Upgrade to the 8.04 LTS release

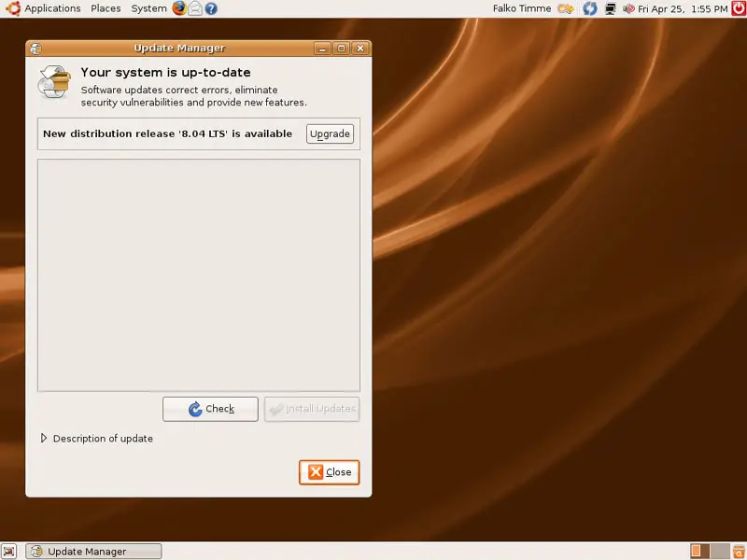click(330, 133)
